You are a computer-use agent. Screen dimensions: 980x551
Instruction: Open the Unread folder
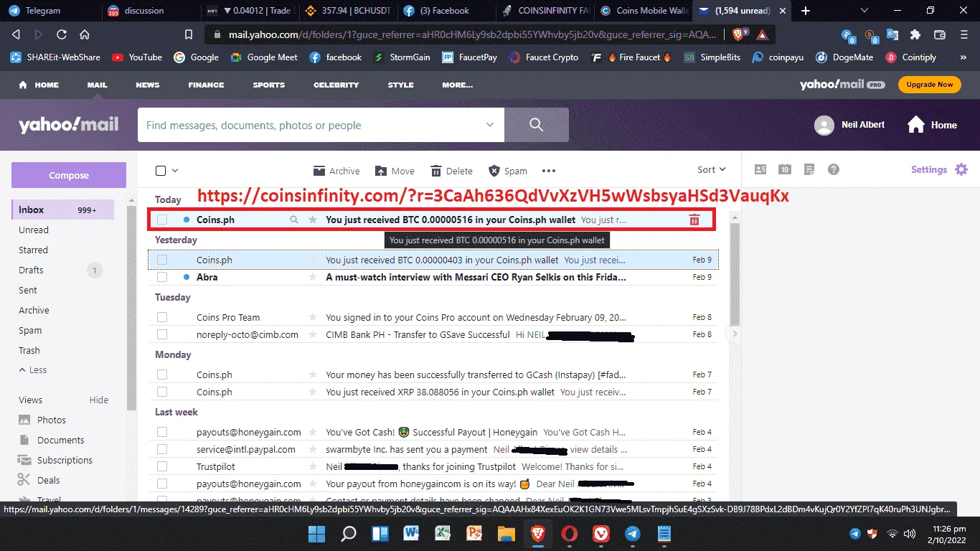click(x=34, y=230)
